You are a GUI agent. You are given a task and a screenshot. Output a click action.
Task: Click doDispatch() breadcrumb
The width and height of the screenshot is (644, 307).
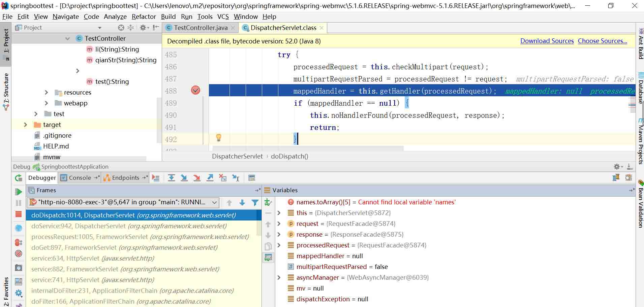(x=289, y=156)
